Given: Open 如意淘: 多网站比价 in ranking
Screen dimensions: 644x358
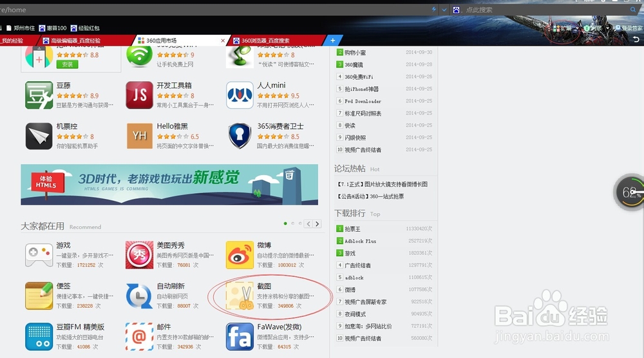Looking at the screenshot, I should click(x=368, y=326).
